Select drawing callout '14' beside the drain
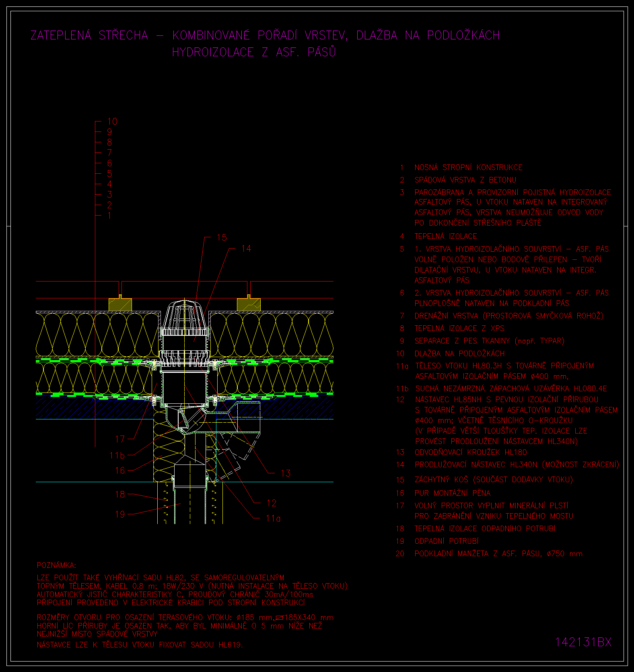The height and width of the screenshot is (672, 634). (246, 249)
